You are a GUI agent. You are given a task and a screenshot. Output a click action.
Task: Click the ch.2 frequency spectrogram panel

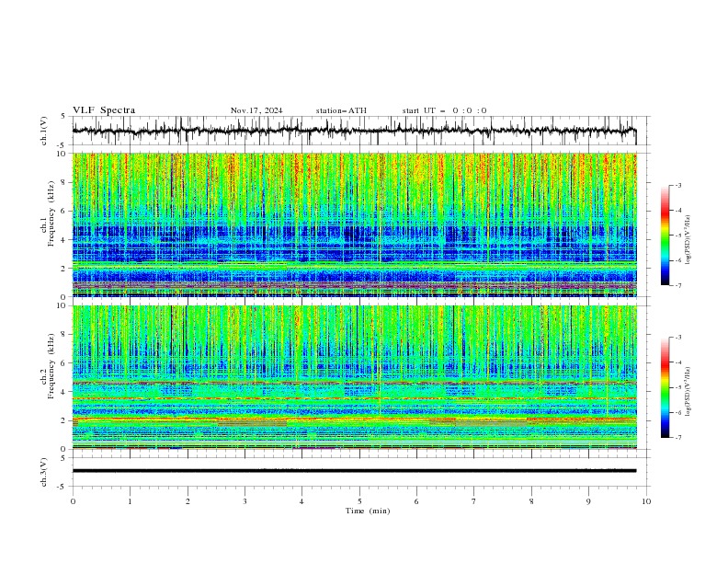354,377
